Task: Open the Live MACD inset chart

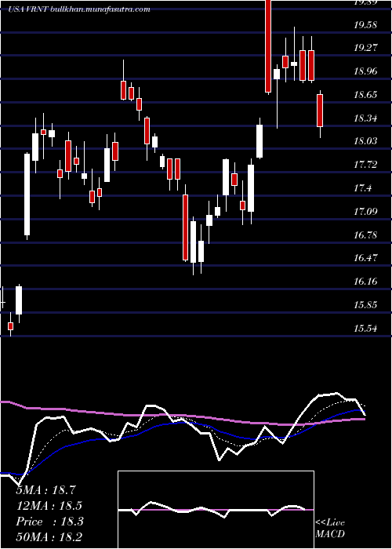Action: coord(216,510)
